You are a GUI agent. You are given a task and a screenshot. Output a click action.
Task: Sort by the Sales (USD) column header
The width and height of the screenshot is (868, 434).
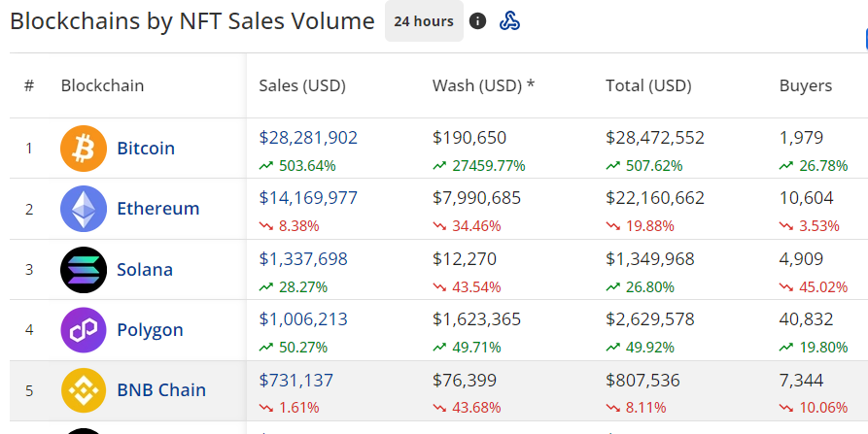click(302, 85)
